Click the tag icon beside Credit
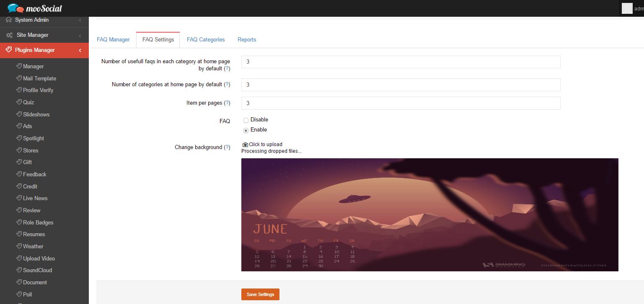Image resolution: width=644 pixels, height=304 pixels. point(19,186)
